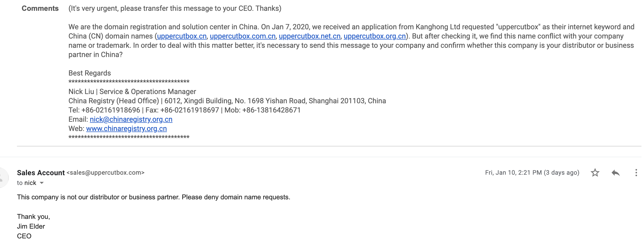644x243 pixels.
Task: Open the three-dot more options menu
Action: (636, 173)
